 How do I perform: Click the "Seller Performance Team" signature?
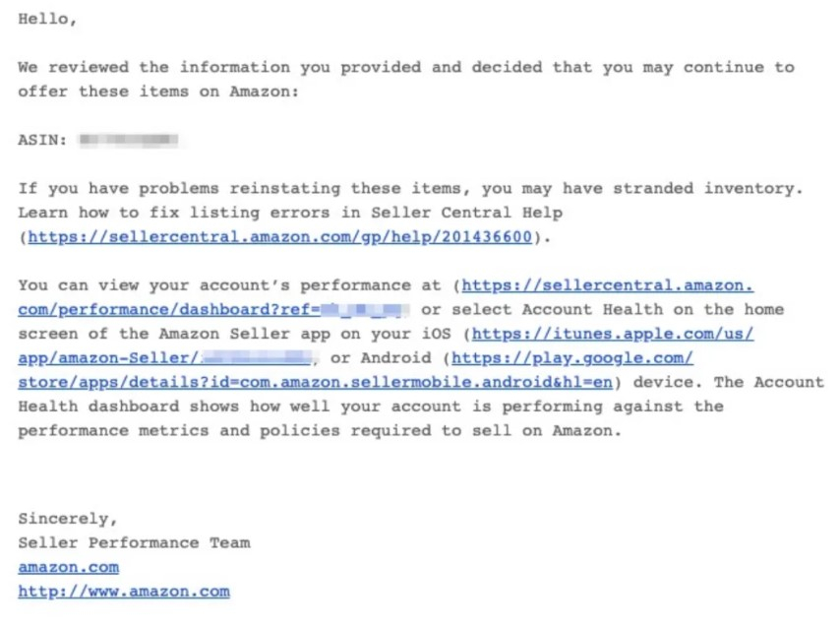[134, 542]
